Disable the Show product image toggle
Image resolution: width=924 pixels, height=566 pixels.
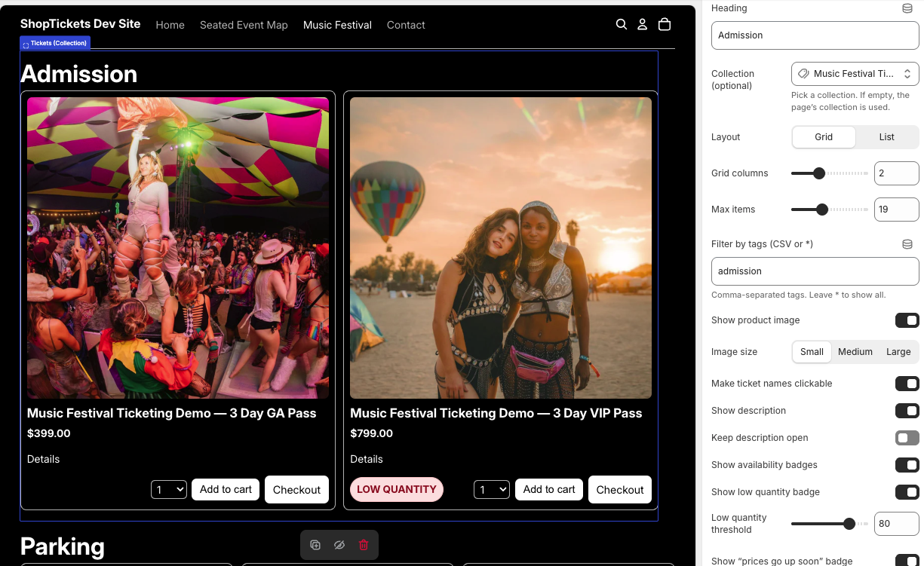point(907,320)
